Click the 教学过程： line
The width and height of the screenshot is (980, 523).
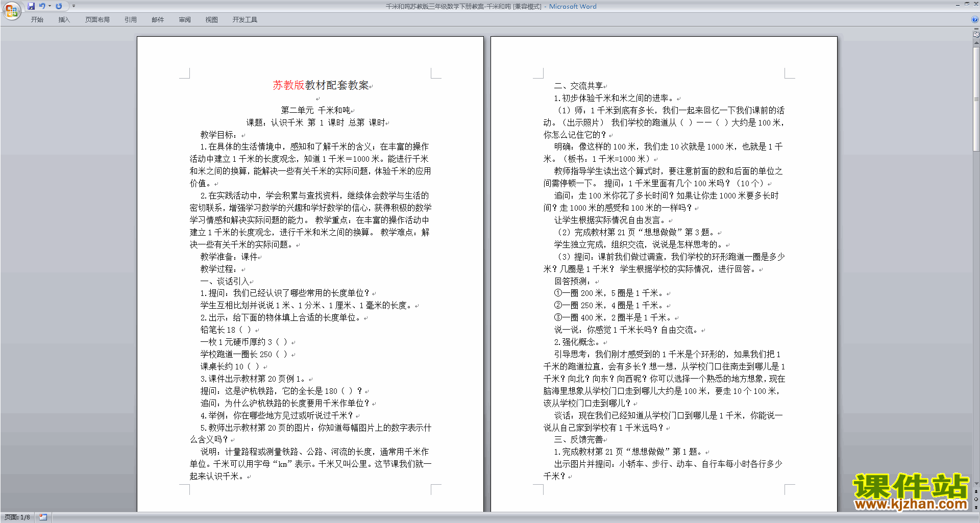(x=218, y=269)
